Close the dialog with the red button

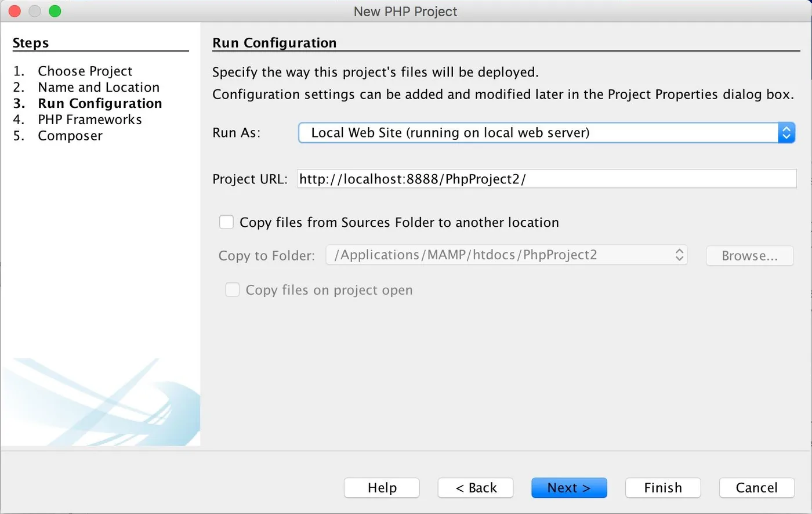tap(15, 11)
